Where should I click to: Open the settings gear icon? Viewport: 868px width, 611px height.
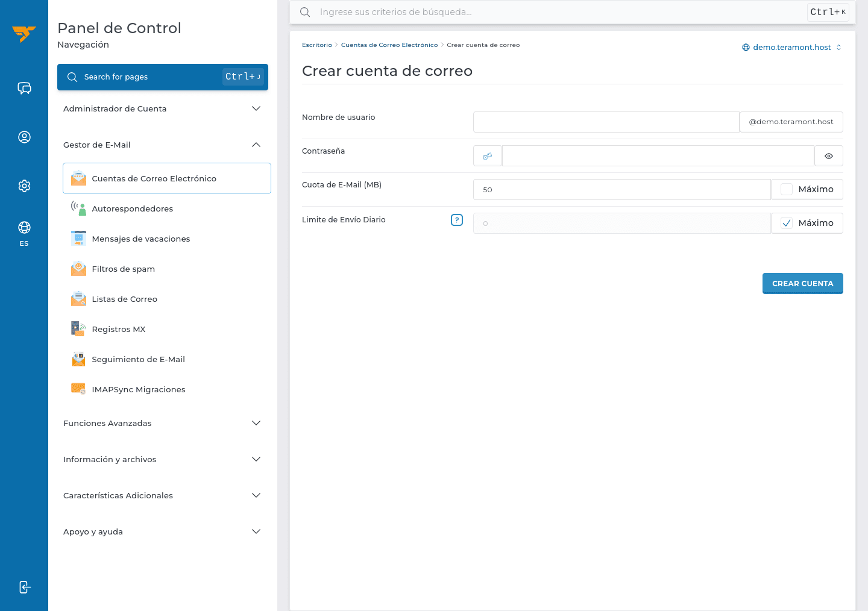point(24,186)
